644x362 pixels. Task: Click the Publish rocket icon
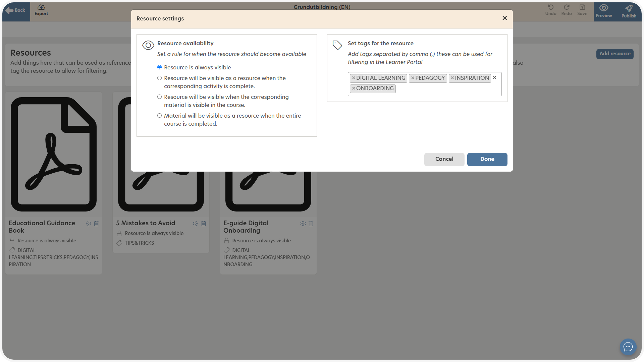(629, 8)
